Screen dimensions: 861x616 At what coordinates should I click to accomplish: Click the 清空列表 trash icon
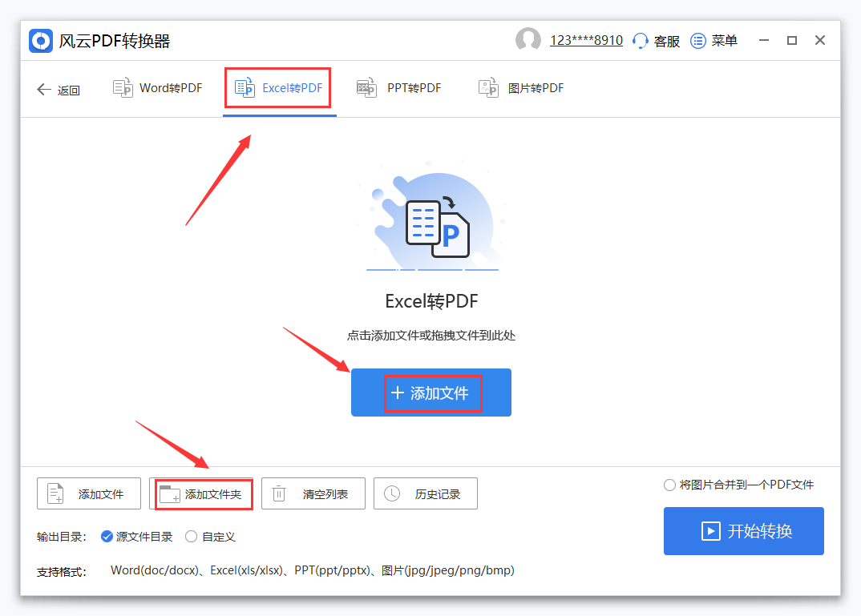click(x=279, y=493)
